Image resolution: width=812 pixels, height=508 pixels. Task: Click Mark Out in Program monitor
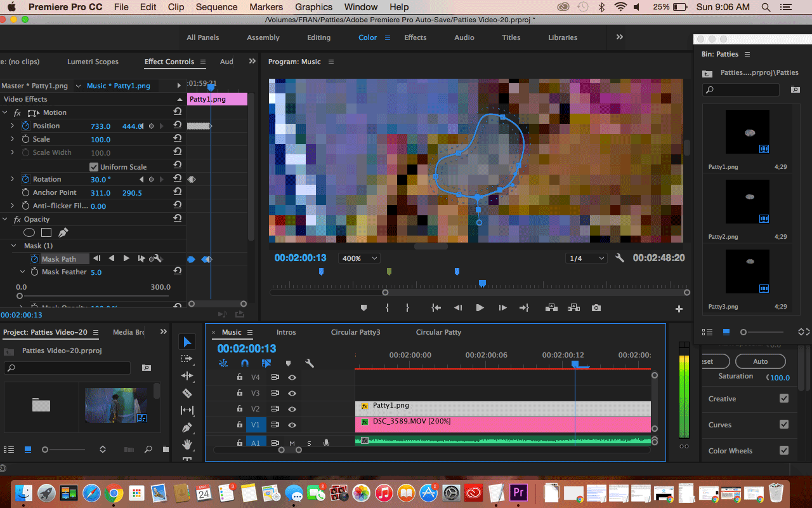[407, 308]
